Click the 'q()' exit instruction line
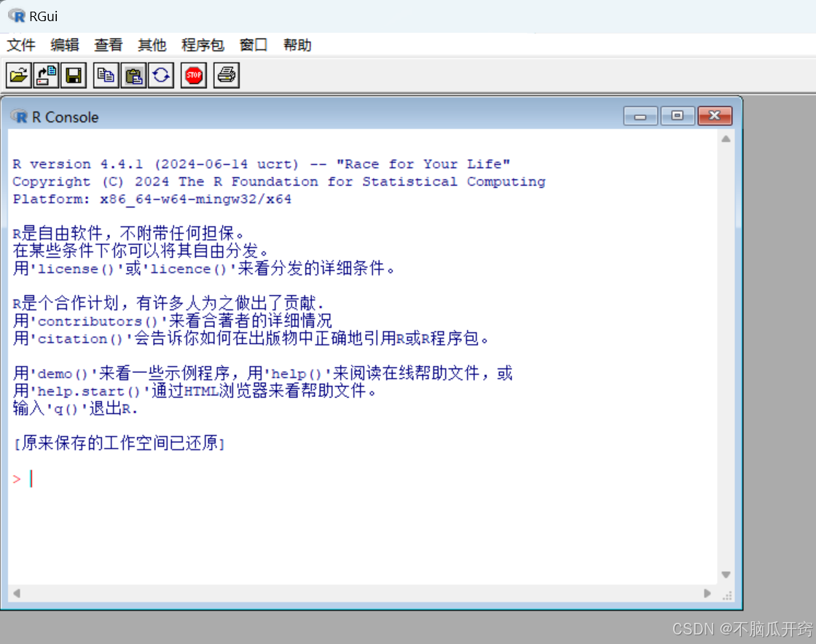The width and height of the screenshot is (816, 644). click(x=76, y=409)
